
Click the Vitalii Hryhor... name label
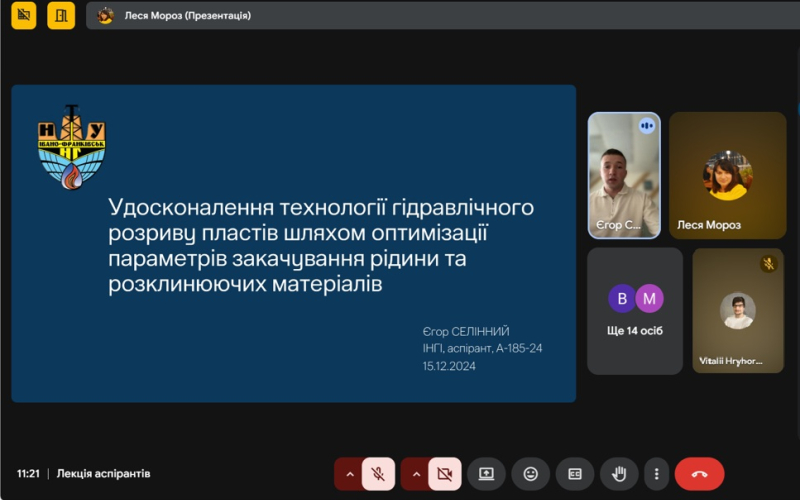[x=731, y=361]
